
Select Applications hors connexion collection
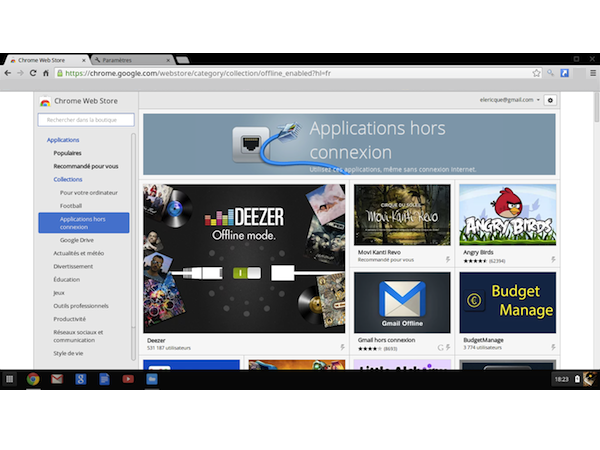pyautogui.click(x=84, y=223)
